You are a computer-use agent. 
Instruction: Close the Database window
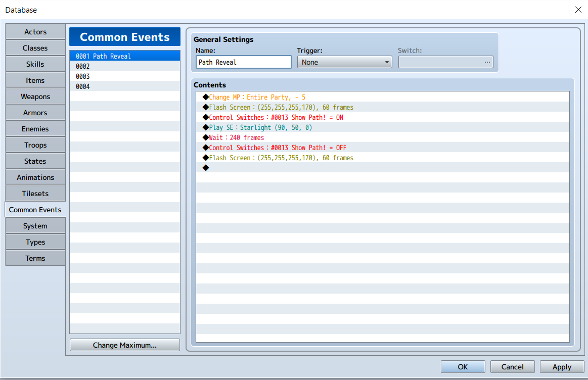578,10
